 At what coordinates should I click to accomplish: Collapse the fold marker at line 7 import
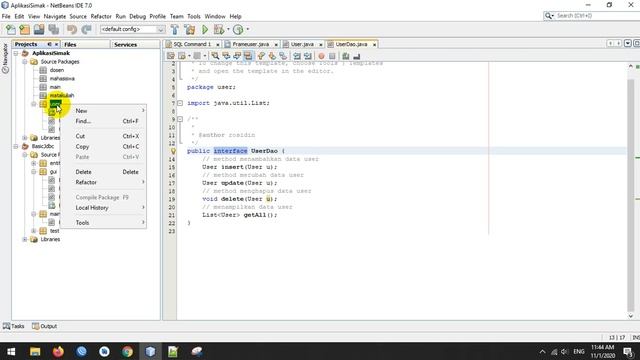(x=180, y=103)
